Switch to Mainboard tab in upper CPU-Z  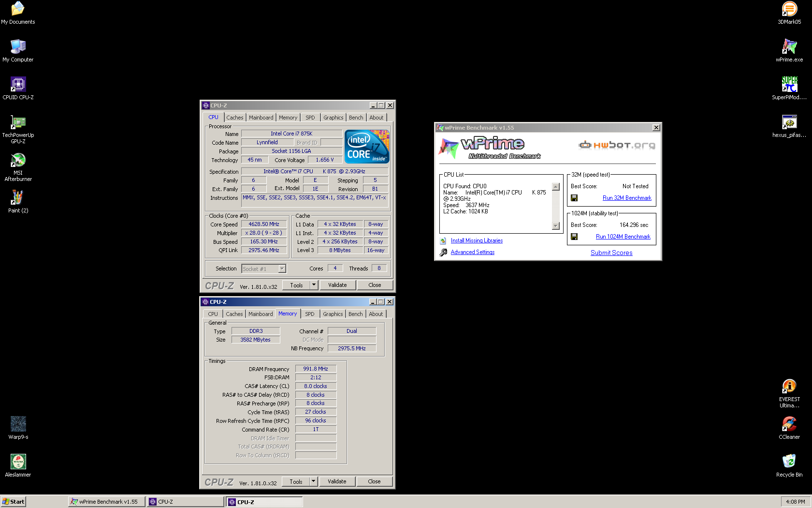pyautogui.click(x=261, y=118)
